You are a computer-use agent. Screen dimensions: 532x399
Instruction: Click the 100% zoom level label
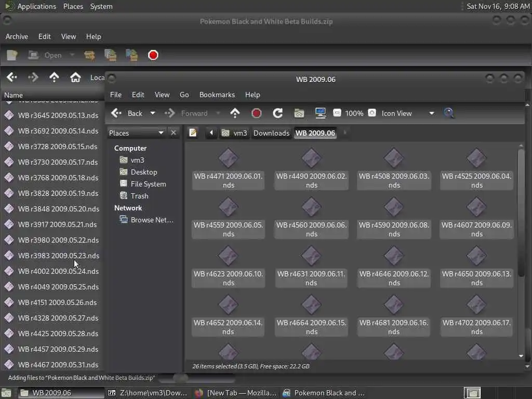pos(354,113)
